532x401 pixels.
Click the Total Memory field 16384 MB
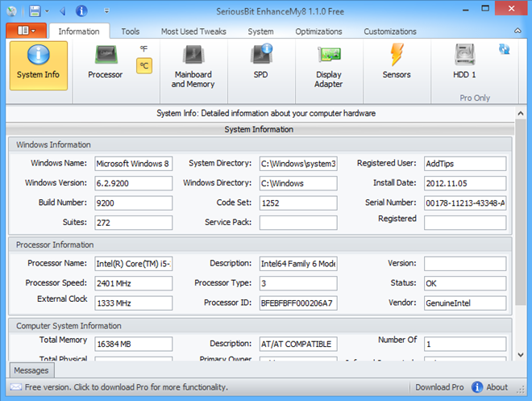coord(133,344)
